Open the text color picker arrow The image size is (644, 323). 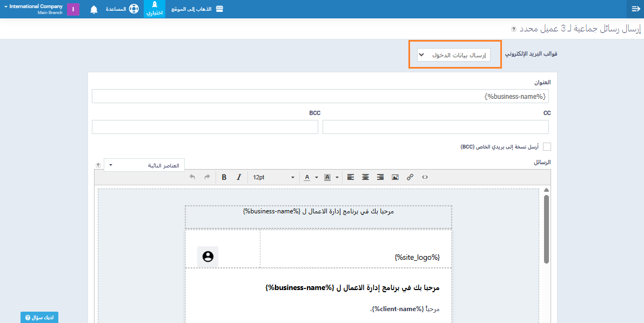[x=316, y=177]
